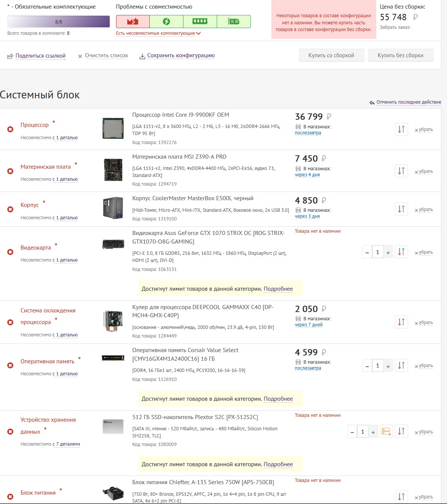
Task: Expand the incompatible components list
Action: [158, 33]
